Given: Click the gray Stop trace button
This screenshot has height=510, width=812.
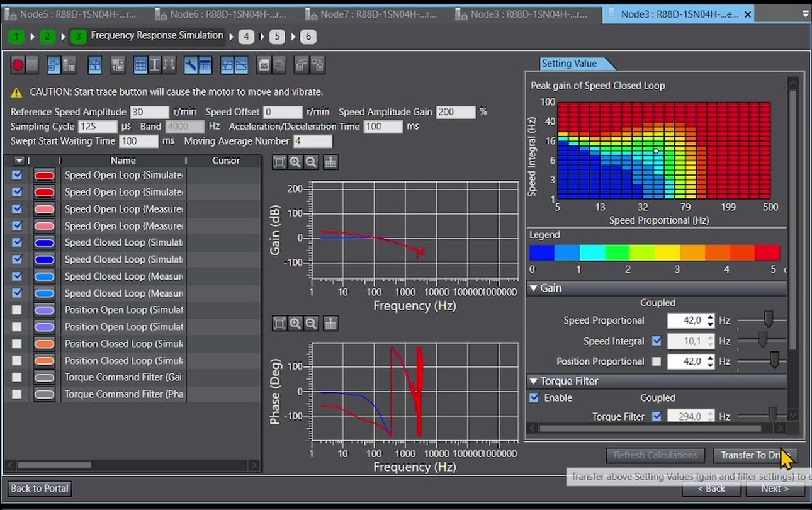Looking at the screenshot, I should pyautogui.click(x=32, y=64).
